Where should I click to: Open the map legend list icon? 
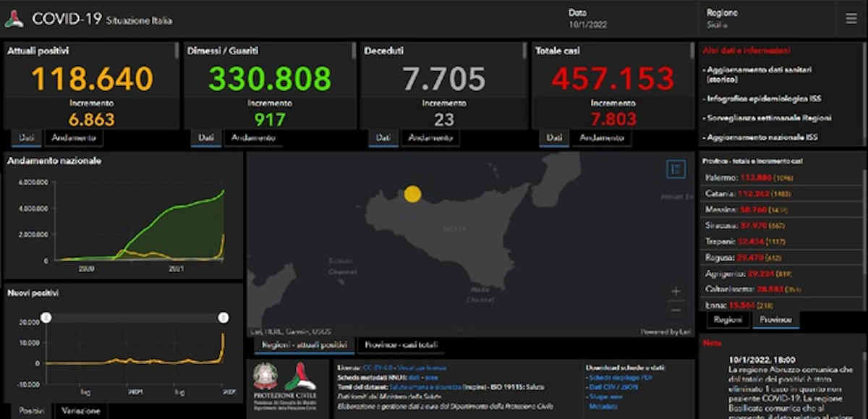(x=676, y=169)
